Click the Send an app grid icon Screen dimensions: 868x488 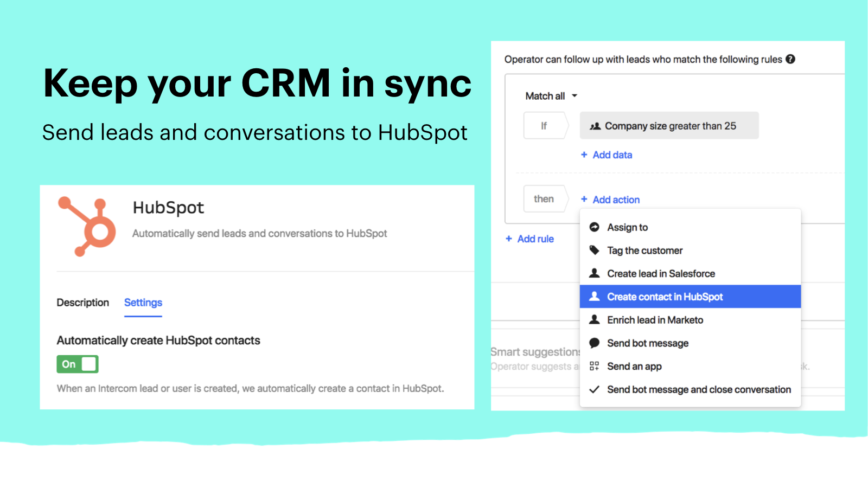595,366
